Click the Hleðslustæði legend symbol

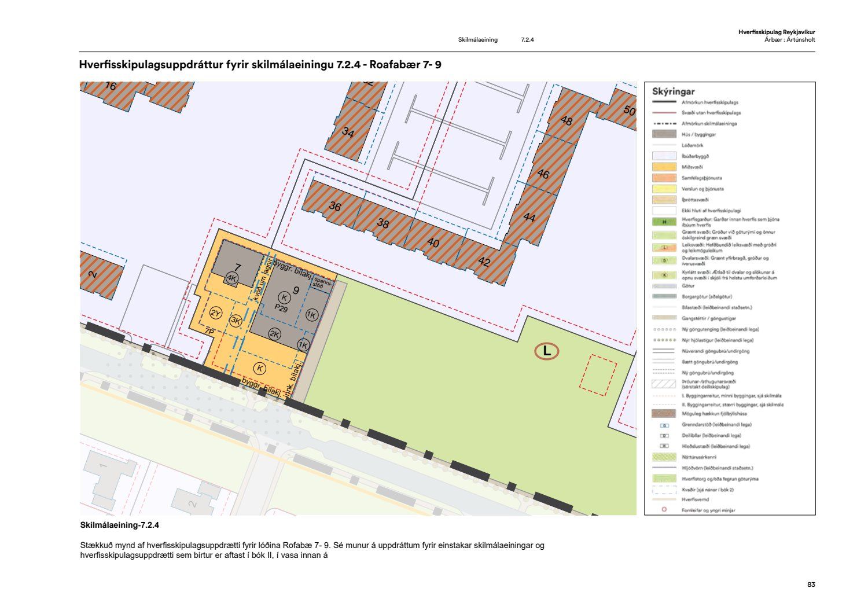664,446
